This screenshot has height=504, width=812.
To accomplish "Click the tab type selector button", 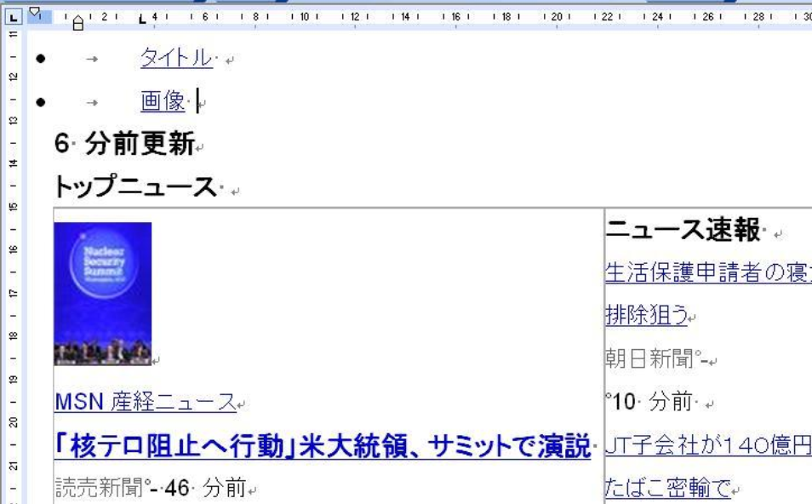I will tap(10, 15).
